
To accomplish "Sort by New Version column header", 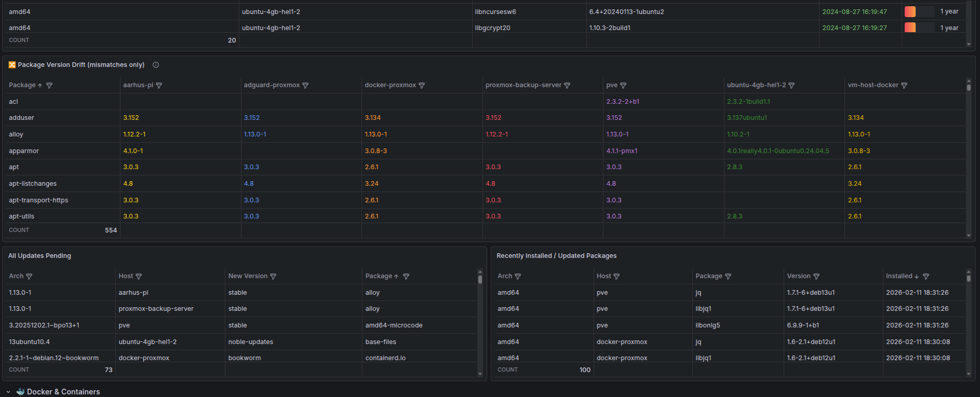I will coord(248,276).
